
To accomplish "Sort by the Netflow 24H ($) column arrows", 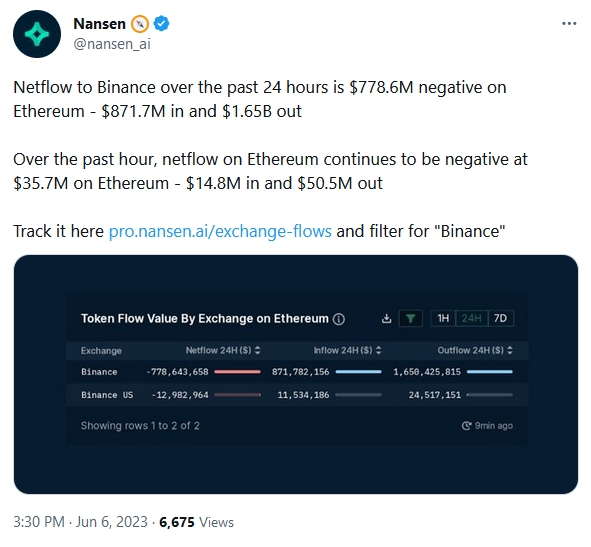I will (257, 350).
